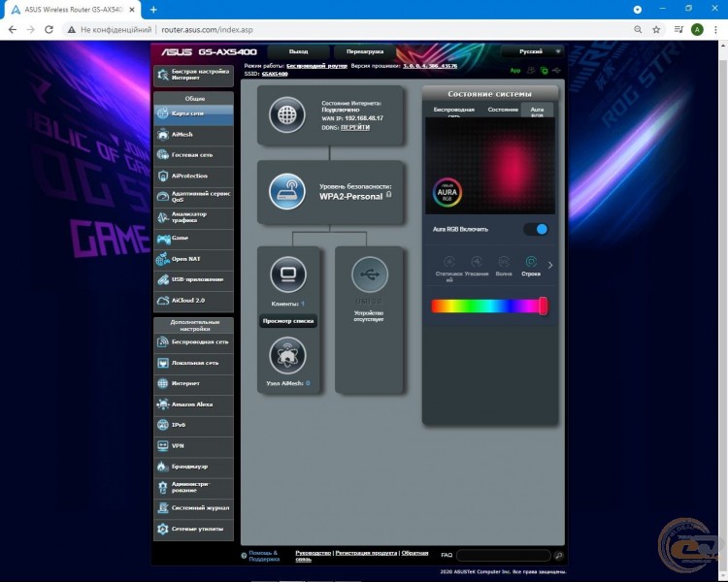
Task: Open USB приложение menu item
Action: coord(193,280)
